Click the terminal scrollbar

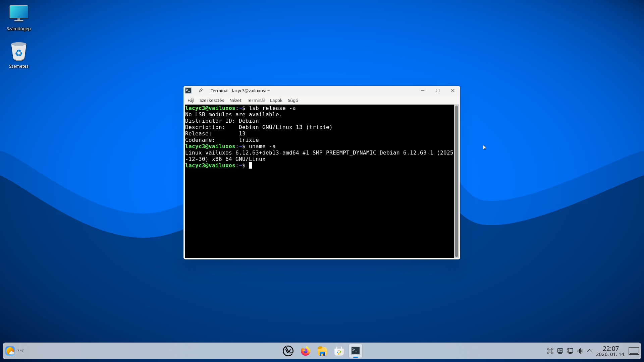pyautogui.click(x=456, y=181)
